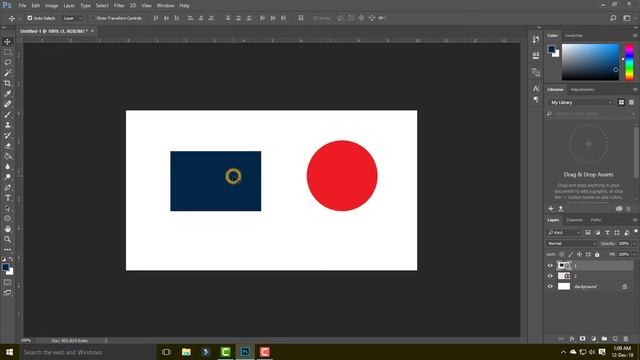Enable Show Transform Controls checkbox
Screen dimensions: 640x360
tap(92, 18)
